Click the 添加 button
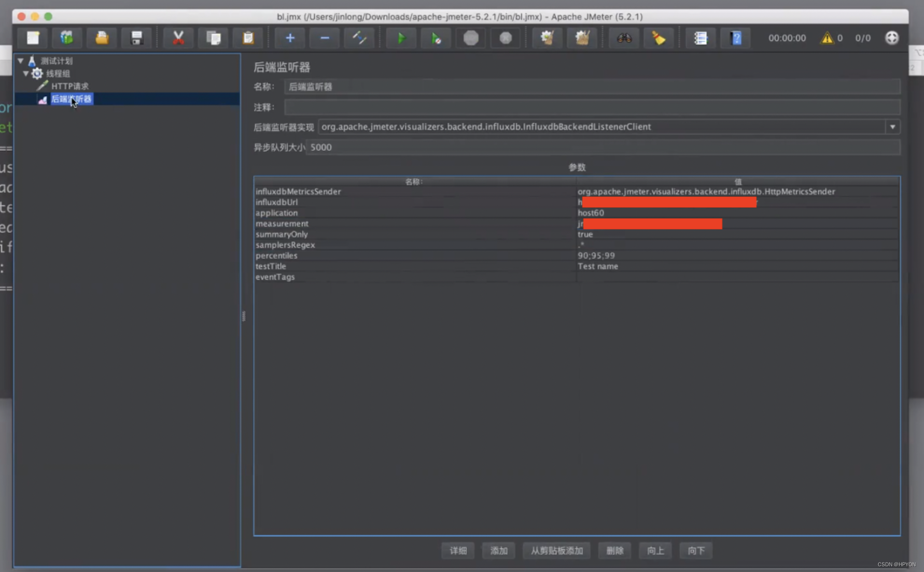Image resolution: width=924 pixels, height=572 pixels. (x=499, y=550)
